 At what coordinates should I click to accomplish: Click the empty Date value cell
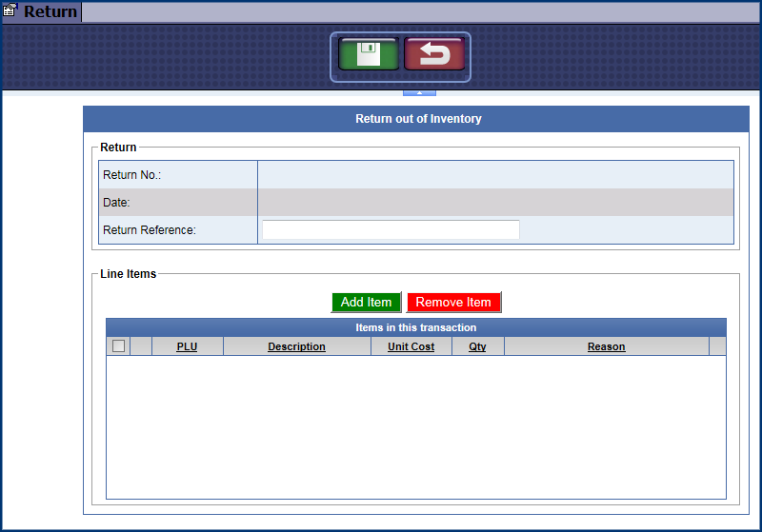495,203
